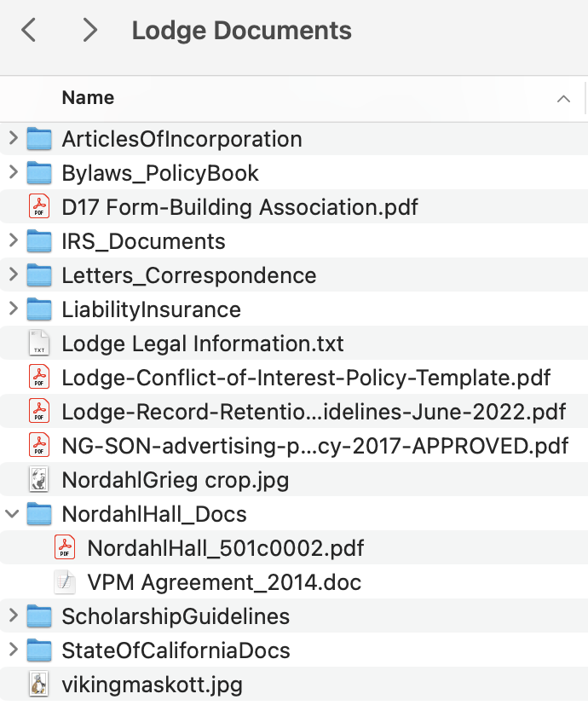Viewport: 588px width, 711px height.
Task: Select vikingmaskott.jpg file name
Action: tap(153, 685)
